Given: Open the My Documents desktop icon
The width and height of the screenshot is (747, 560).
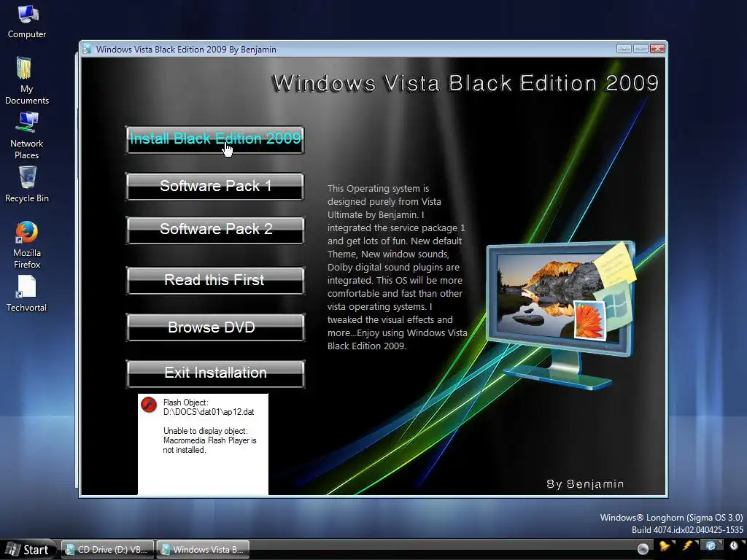Looking at the screenshot, I should (x=27, y=80).
